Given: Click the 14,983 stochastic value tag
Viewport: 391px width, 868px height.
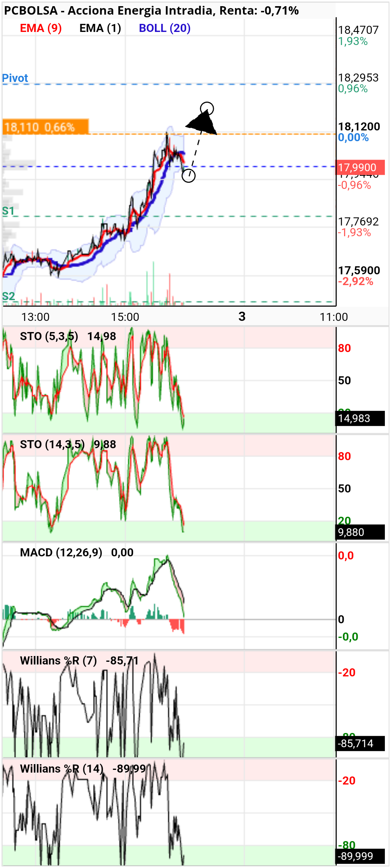Looking at the screenshot, I should click(360, 418).
